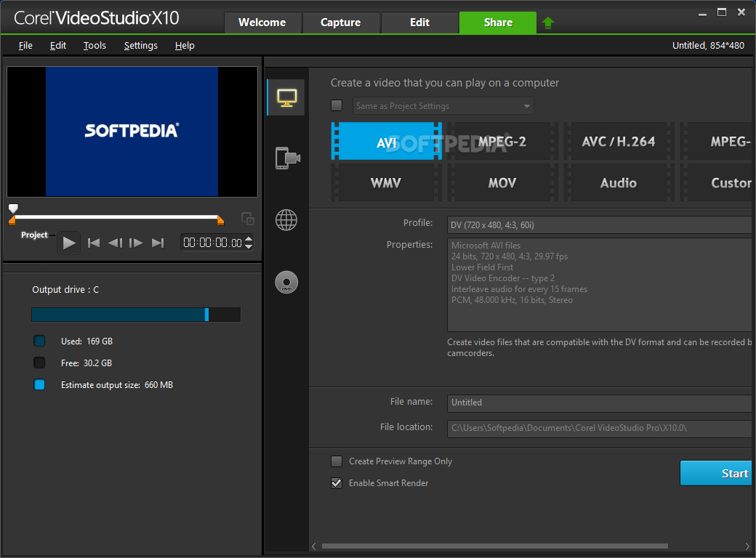Image resolution: width=756 pixels, height=558 pixels.
Task: Play the project preview
Action: [x=69, y=243]
